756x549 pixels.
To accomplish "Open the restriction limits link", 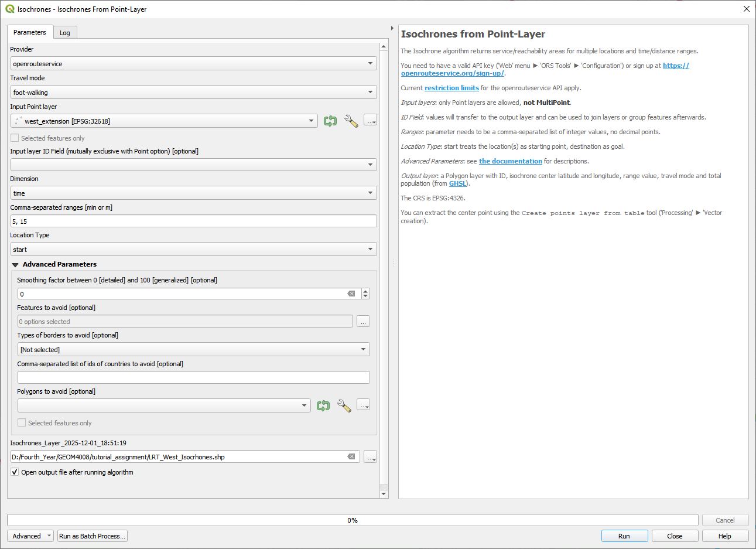I will [x=451, y=88].
